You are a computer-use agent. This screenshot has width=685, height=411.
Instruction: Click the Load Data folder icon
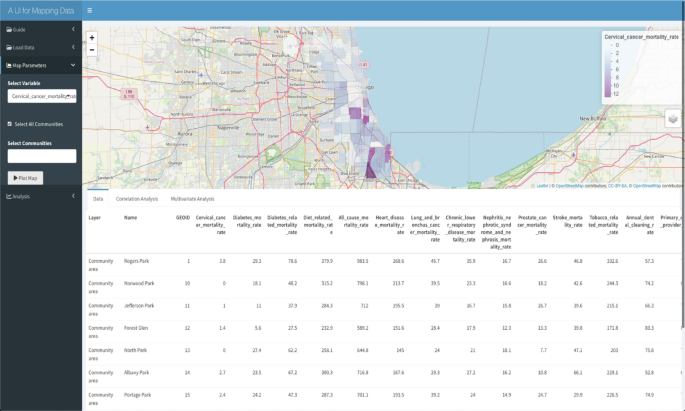(x=9, y=47)
